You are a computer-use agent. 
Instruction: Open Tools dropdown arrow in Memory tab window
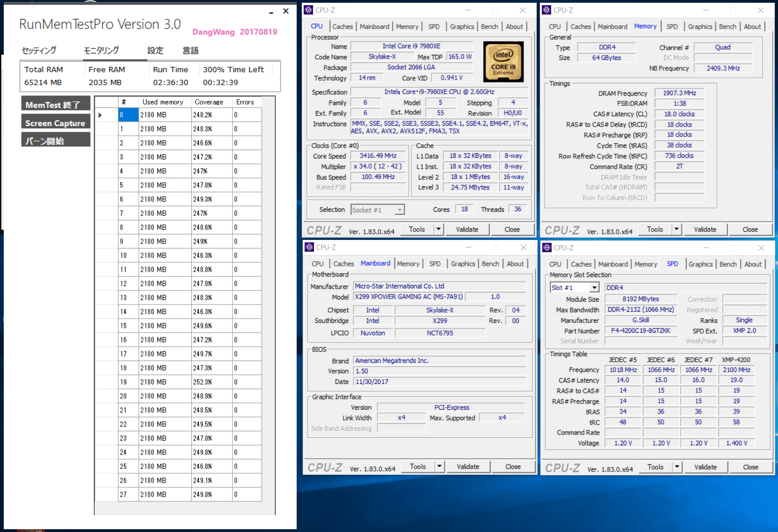[x=677, y=229]
